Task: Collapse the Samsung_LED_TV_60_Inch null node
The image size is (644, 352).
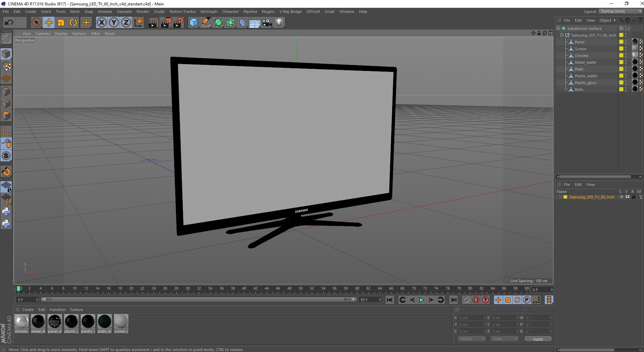Action: coord(562,35)
